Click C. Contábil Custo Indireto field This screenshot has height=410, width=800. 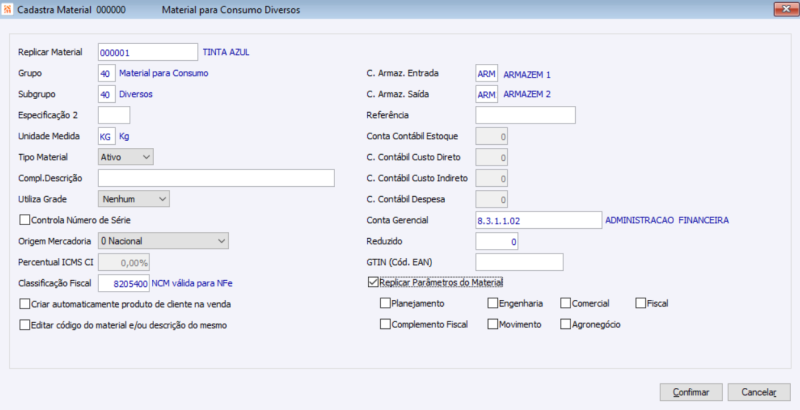tap(491, 178)
